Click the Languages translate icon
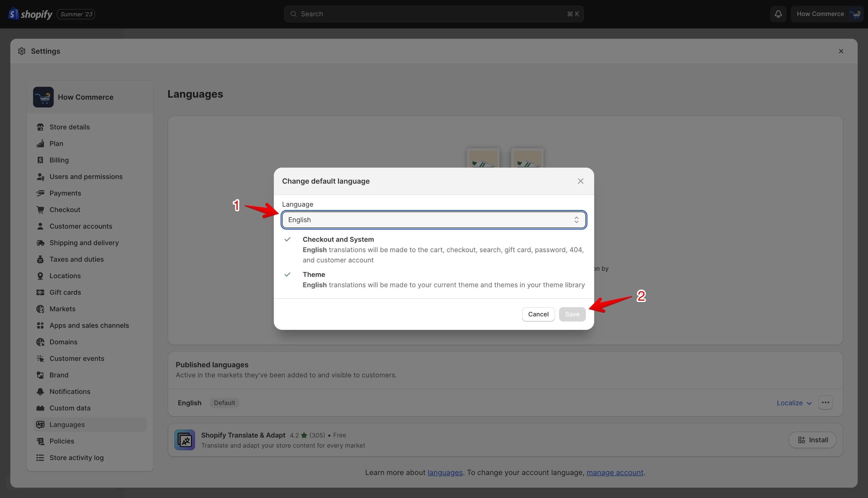The width and height of the screenshot is (868, 498). (x=40, y=424)
